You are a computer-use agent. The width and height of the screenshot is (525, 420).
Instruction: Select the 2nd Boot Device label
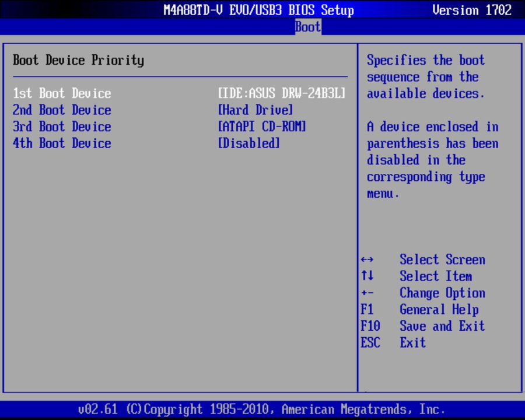point(61,110)
